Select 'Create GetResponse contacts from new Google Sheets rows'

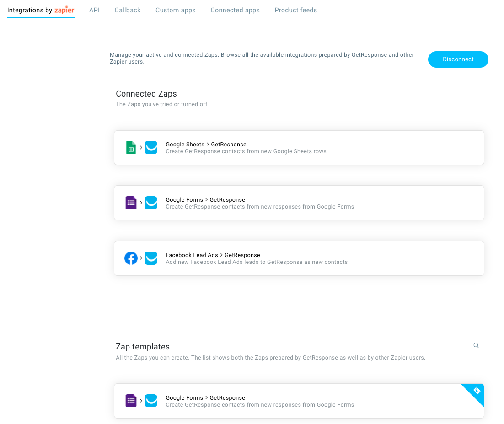(x=246, y=151)
